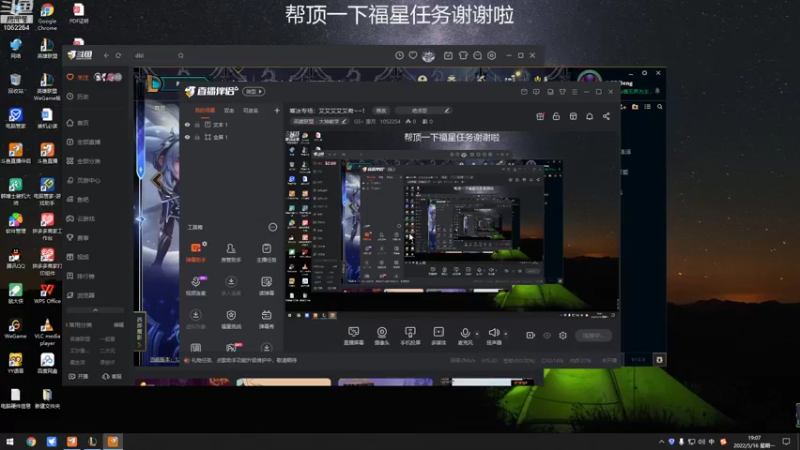Click the left arrow in League client
This screenshot has width=800, height=450.
pos(157,180)
